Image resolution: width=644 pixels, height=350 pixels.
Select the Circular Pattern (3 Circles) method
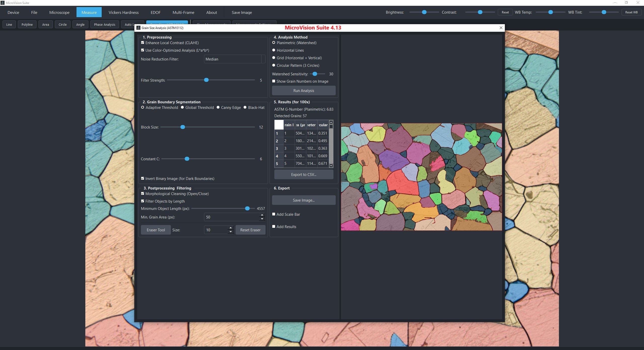pos(274,65)
